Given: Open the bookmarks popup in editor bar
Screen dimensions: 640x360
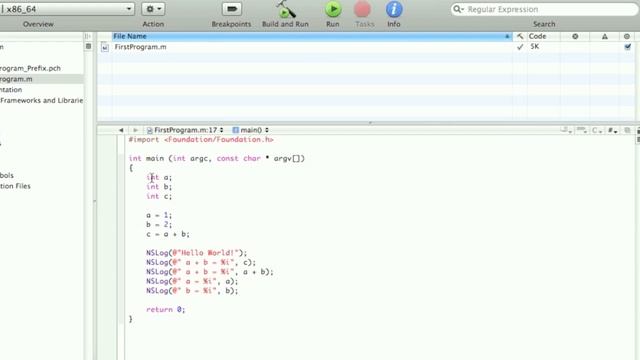Looking at the screenshot, I should click(567, 130).
